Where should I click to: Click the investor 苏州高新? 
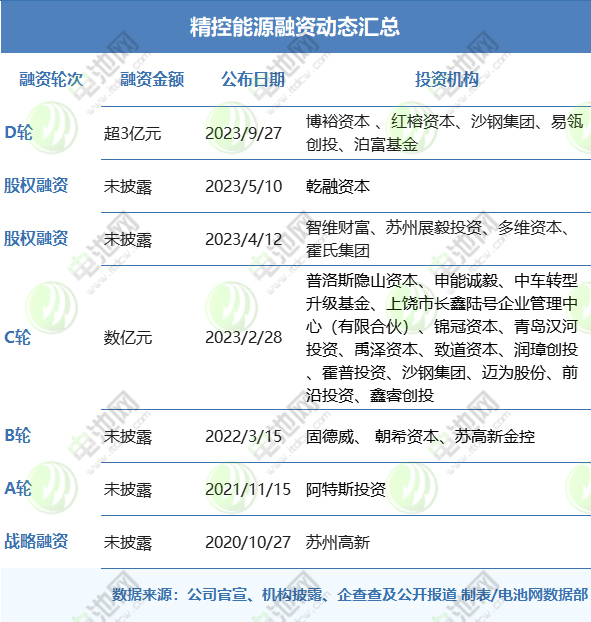tap(338, 543)
